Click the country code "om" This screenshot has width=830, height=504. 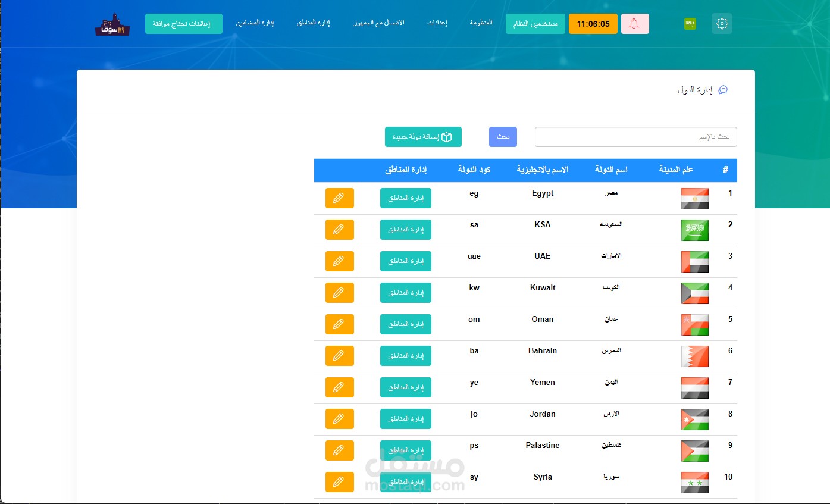click(x=474, y=320)
